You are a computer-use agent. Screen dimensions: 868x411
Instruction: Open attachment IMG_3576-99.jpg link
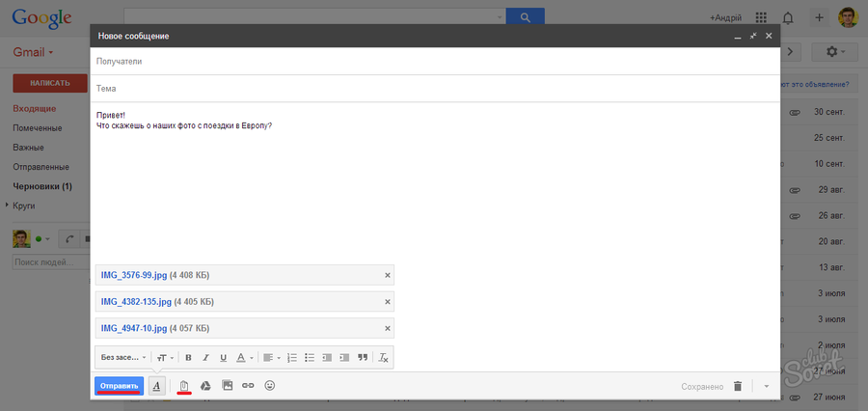tap(135, 275)
